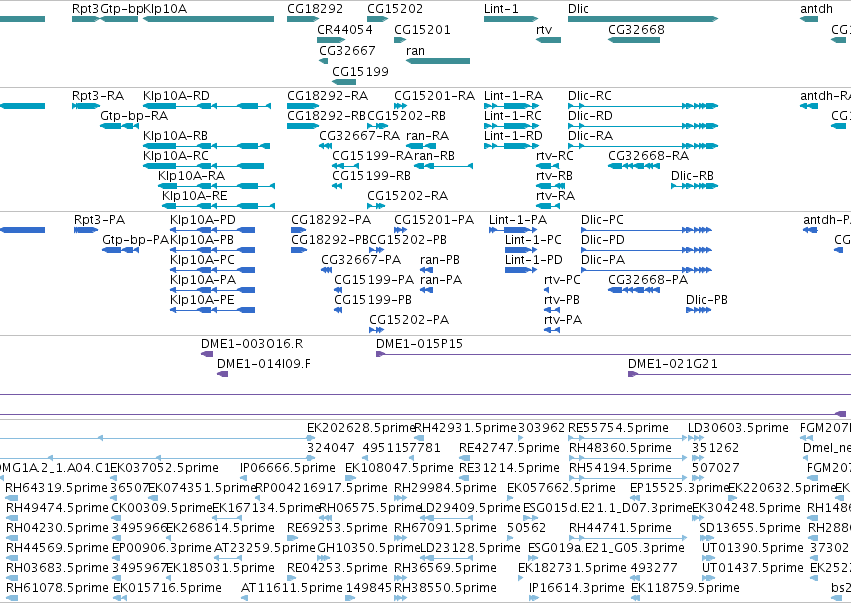Select EST LD30603.5prime label

(x=738, y=428)
